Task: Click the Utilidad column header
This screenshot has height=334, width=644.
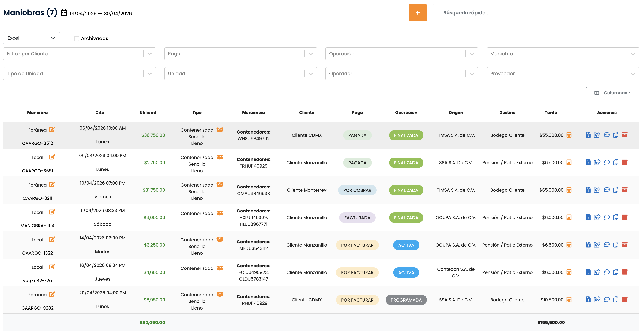Action: [148, 113]
